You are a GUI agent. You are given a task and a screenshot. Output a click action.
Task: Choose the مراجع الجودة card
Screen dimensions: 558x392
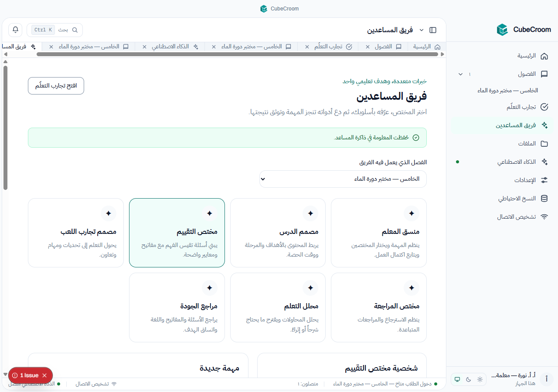177,308
